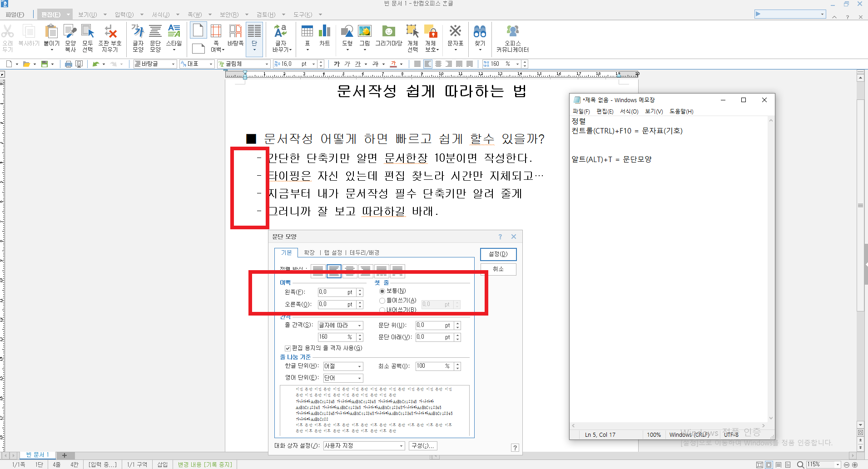Click the 설정(D) apply button
The height and width of the screenshot is (469, 868).
coord(498,254)
